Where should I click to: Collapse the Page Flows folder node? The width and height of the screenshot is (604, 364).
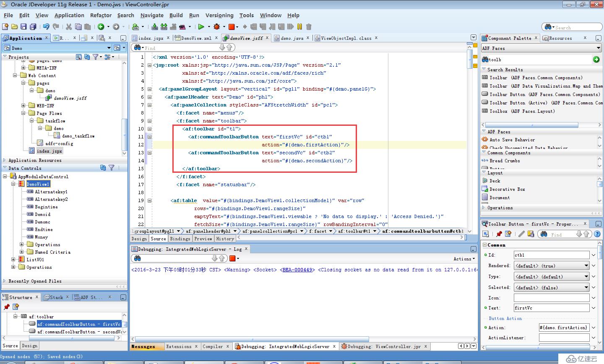(x=23, y=113)
